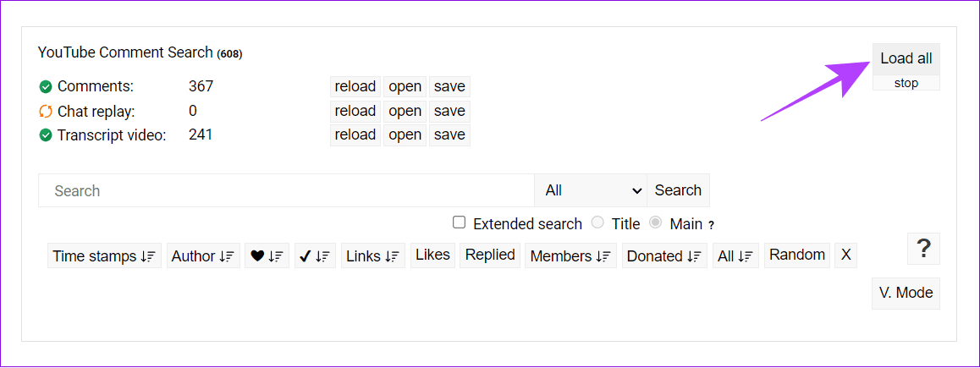Click the green check icon beside Comments
The width and height of the screenshot is (980, 368).
[45, 87]
